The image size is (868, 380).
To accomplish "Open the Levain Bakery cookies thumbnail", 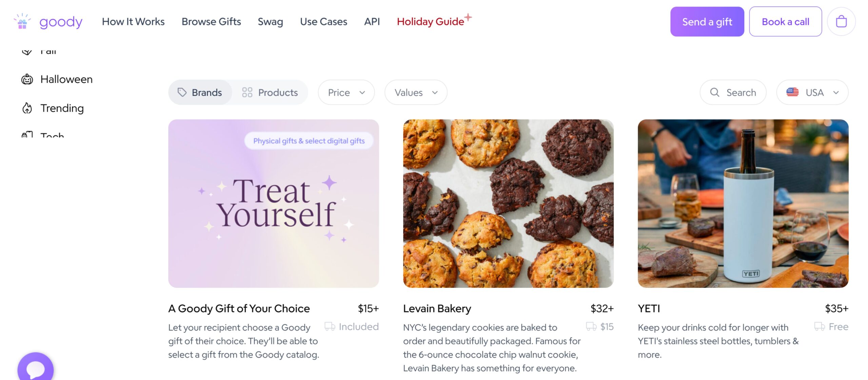I will [x=508, y=203].
